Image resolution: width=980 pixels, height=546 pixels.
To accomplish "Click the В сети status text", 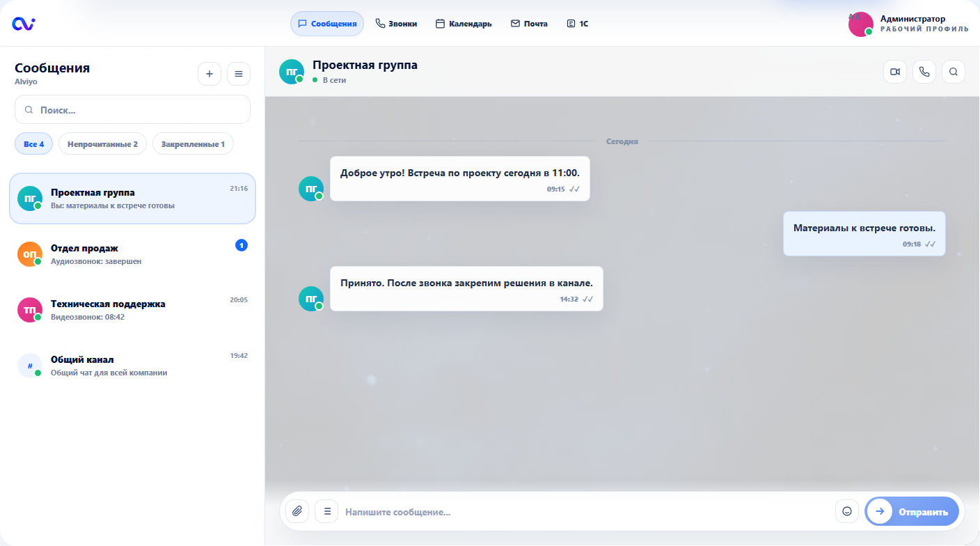I will (x=334, y=80).
